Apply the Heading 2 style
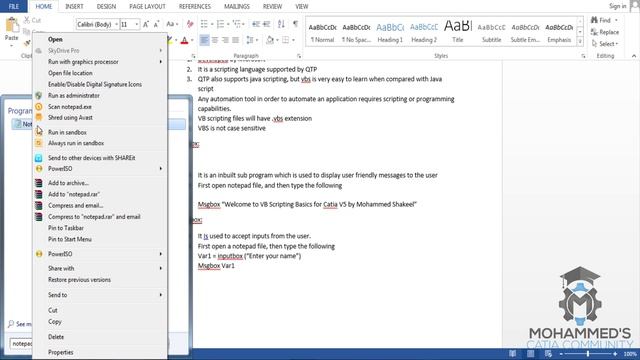Viewport: 640px width, 360px height. click(x=424, y=32)
